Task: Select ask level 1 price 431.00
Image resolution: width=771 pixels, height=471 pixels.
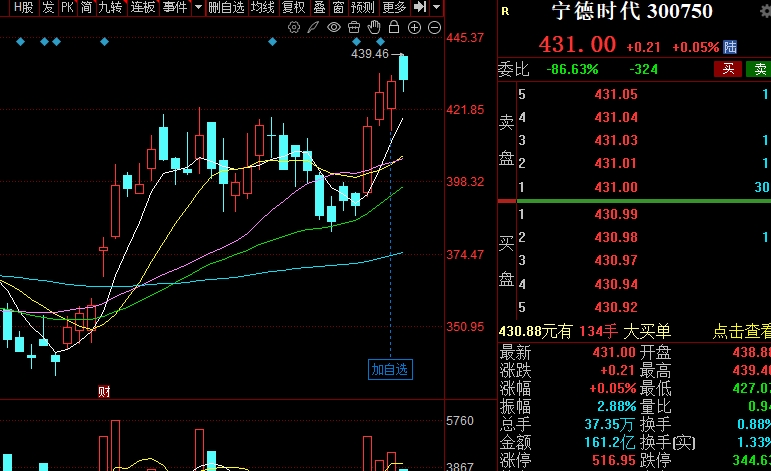Action: click(616, 187)
